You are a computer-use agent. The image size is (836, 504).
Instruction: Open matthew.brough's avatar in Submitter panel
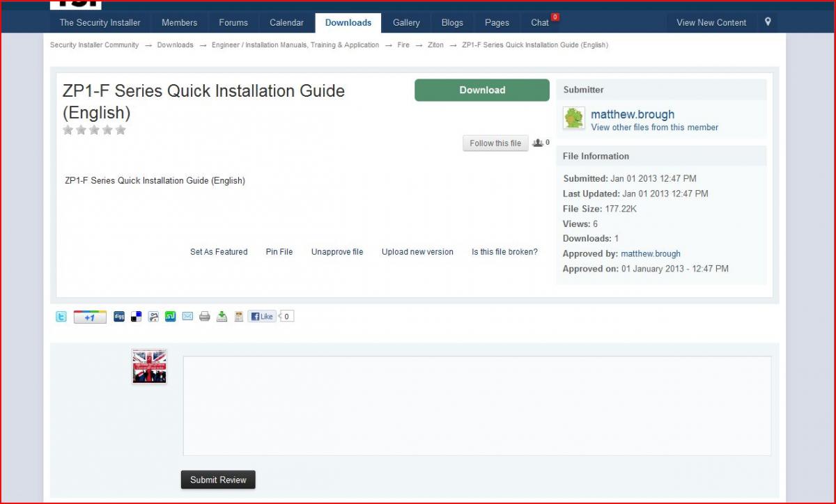pos(574,118)
